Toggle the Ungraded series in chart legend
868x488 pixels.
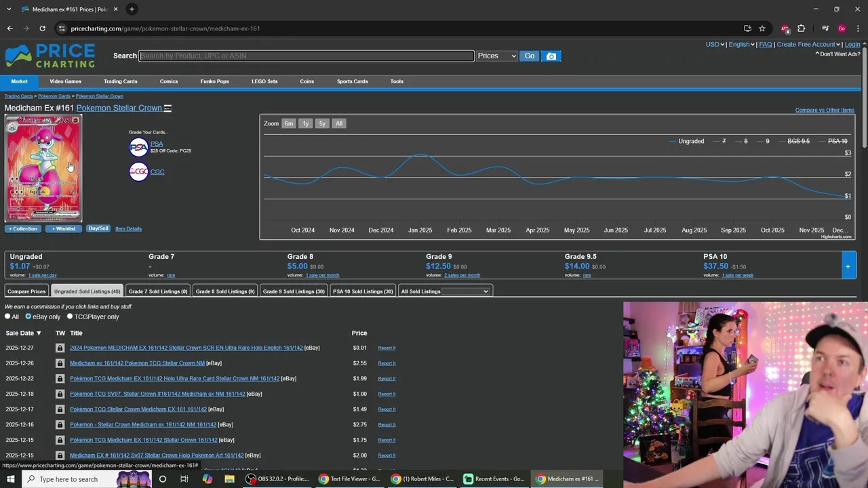(686, 141)
